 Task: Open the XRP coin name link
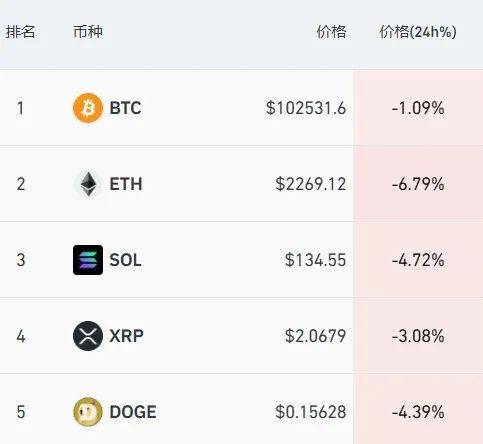(126, 336)
